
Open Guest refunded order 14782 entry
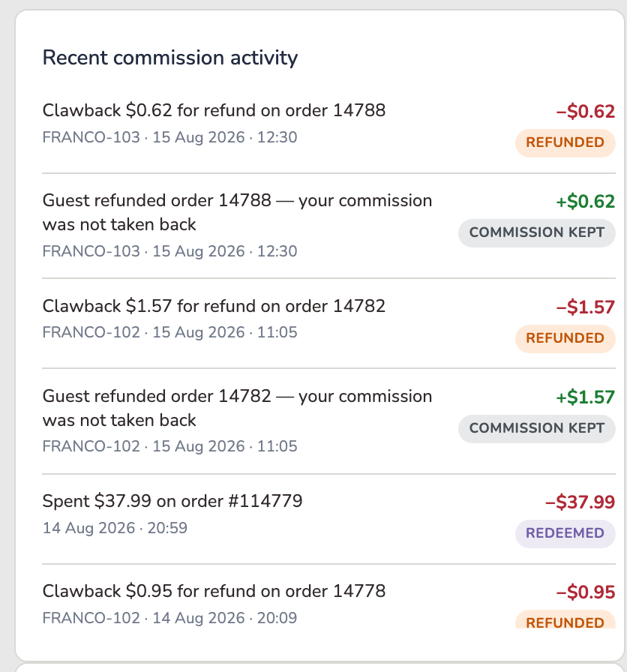[328, 421]
